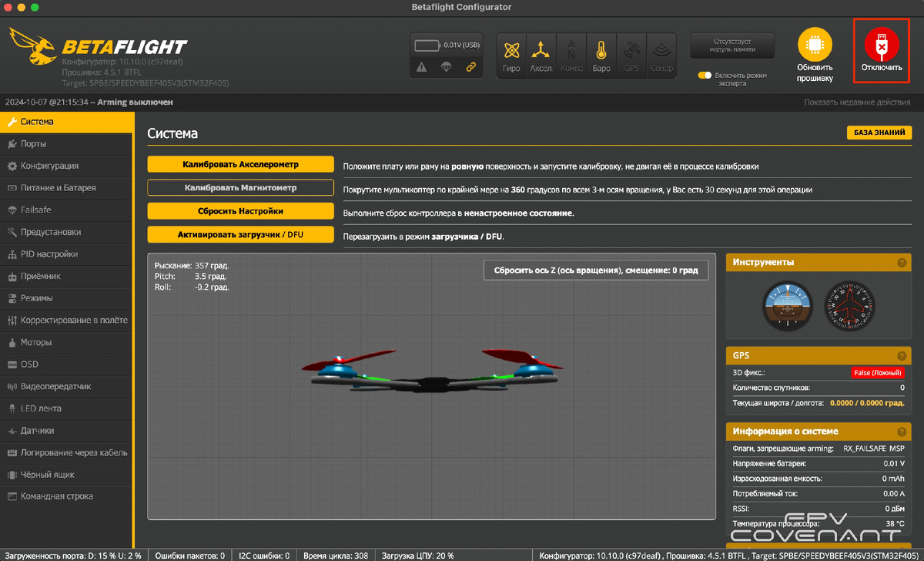This screenshot has width=924, height=561.
Task: Click the artificial horizon instrument
Action: point(787,306)
